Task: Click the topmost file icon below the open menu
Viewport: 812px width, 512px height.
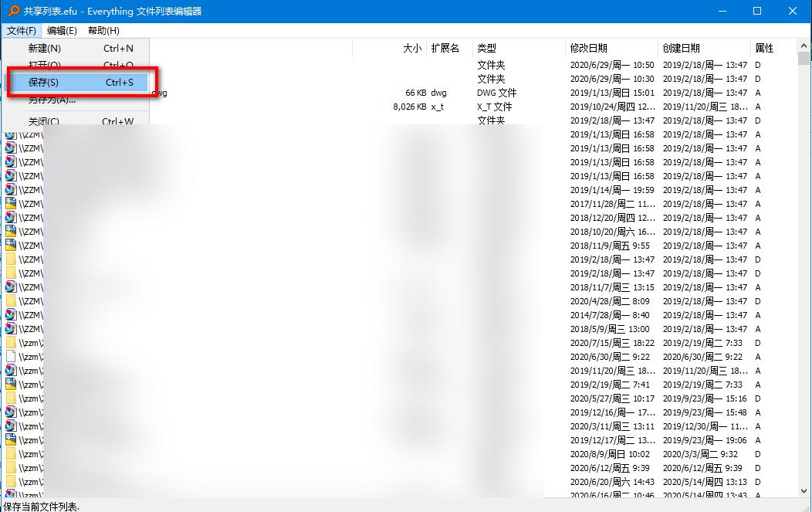Action: click(x=11, y=136)
